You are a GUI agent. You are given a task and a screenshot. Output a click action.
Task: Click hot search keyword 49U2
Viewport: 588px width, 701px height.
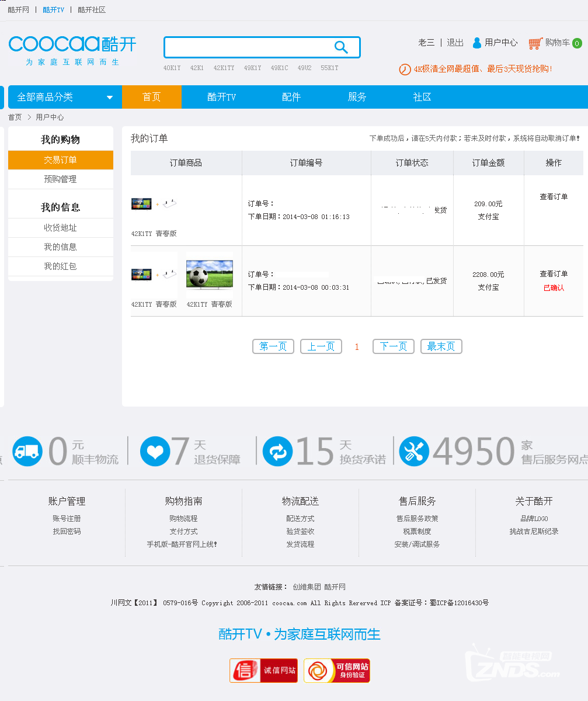(305, 68)
